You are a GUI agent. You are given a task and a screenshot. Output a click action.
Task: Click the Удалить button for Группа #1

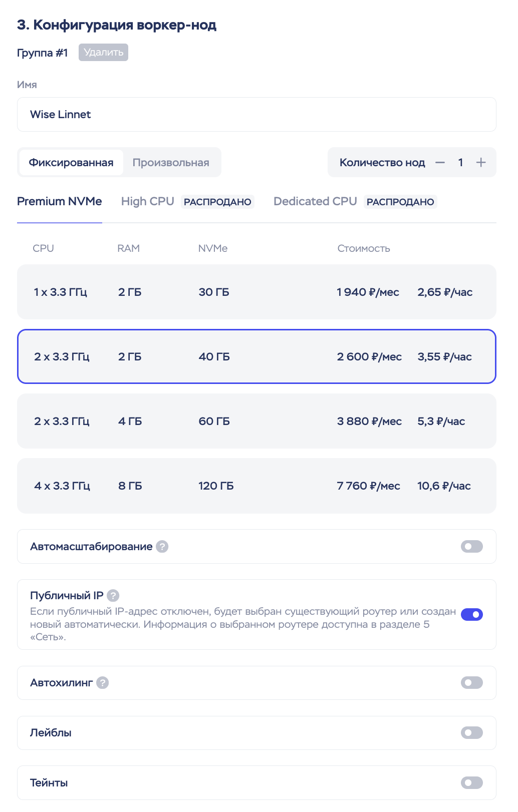103,53
